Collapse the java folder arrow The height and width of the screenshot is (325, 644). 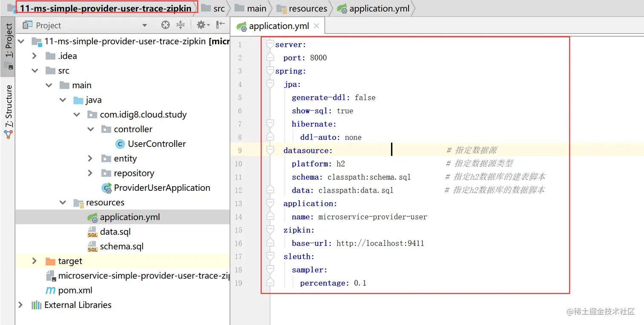coord(63,100)
